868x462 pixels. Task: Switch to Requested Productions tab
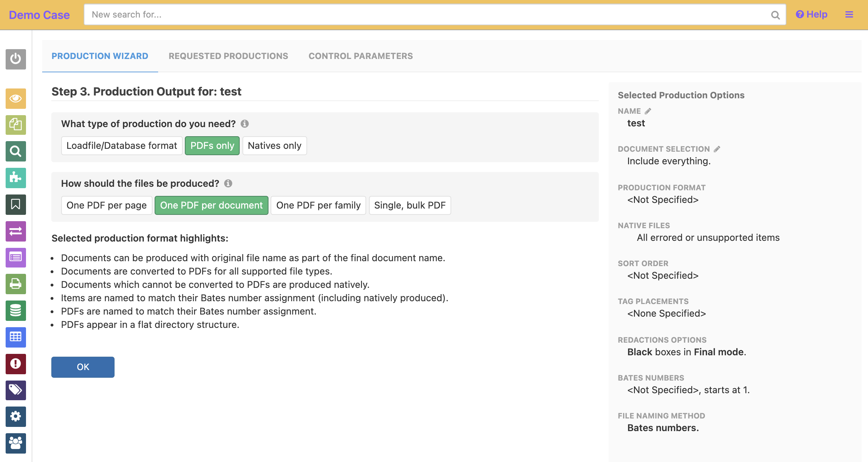click(228, 56)
